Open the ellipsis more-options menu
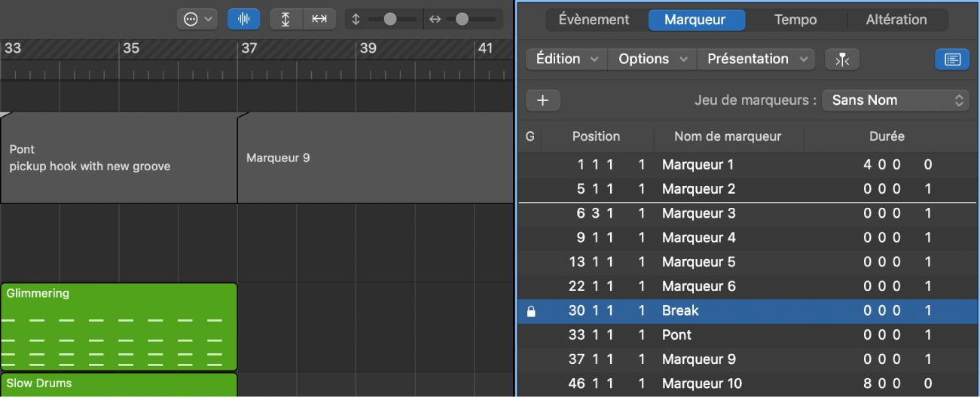Image resolution: width=980 pixels, height=397 pixels. [x=197, y=20]
